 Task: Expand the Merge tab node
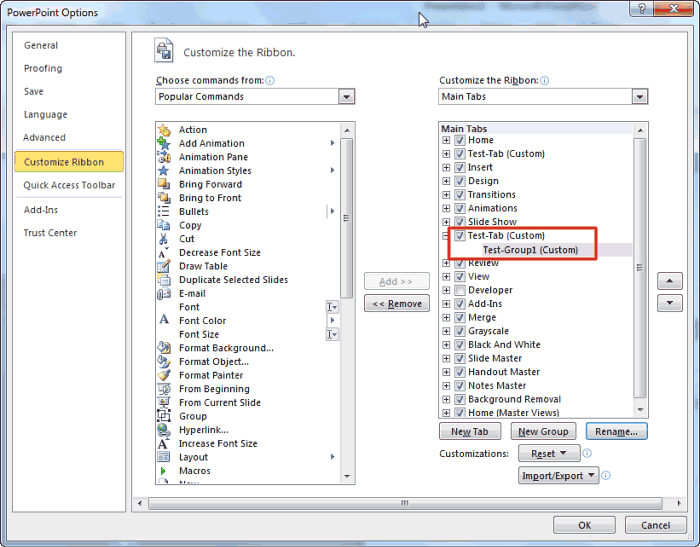(446, 317)
